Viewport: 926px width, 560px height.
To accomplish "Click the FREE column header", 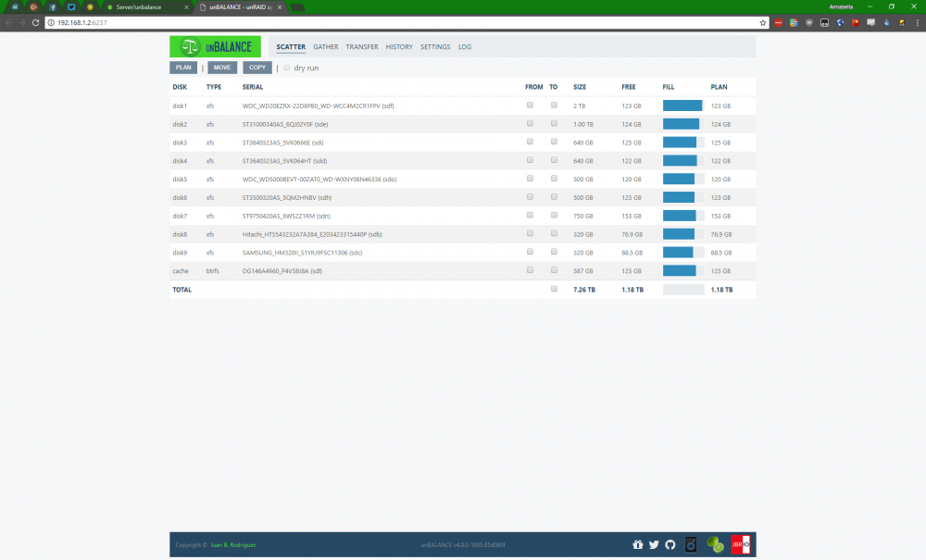I will 629,87.
